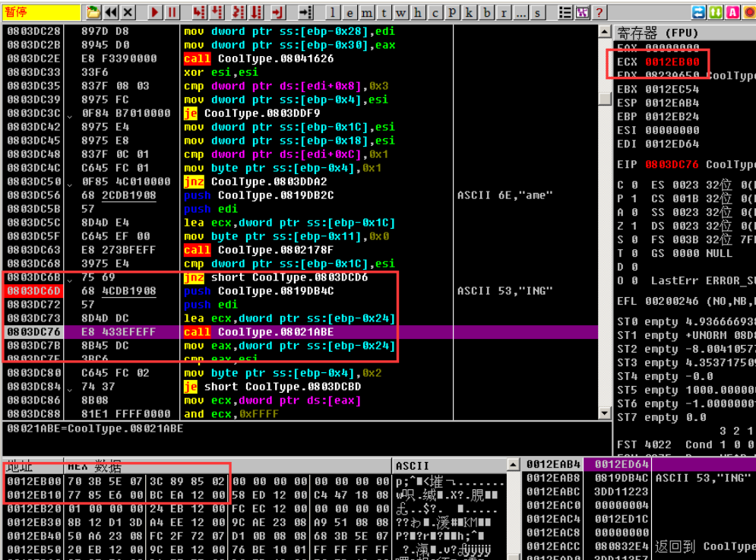Restart the program with the rewind icon

[111, 13]
